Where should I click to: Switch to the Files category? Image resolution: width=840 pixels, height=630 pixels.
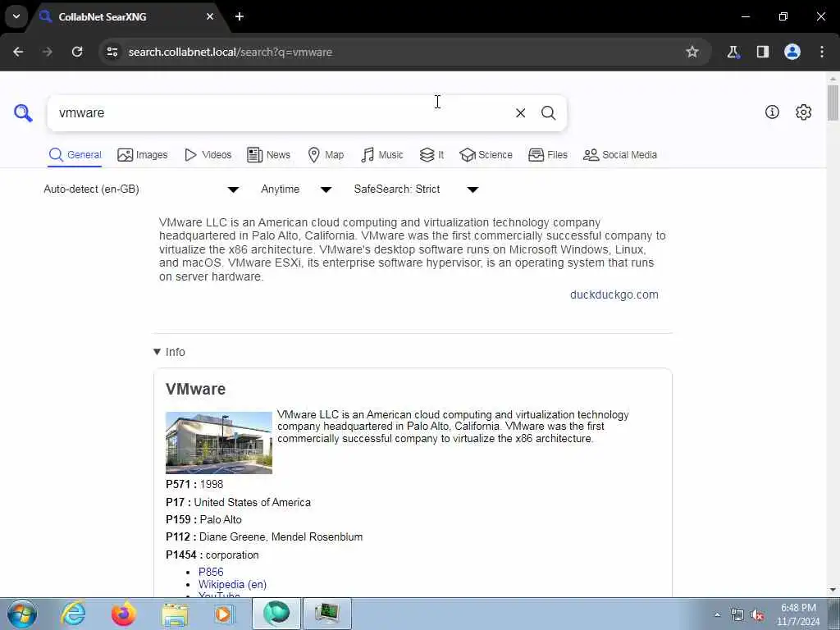(x=547, y=155)
